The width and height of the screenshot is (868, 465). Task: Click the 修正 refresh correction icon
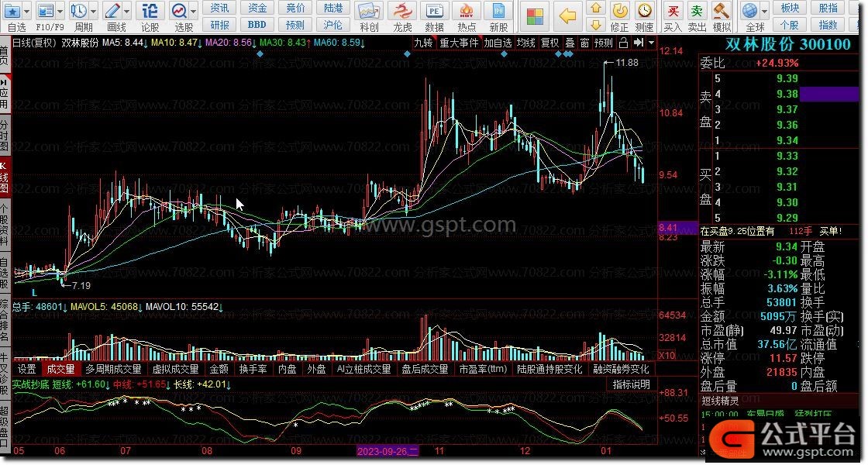pyautogui.click(x=619, y=11)
